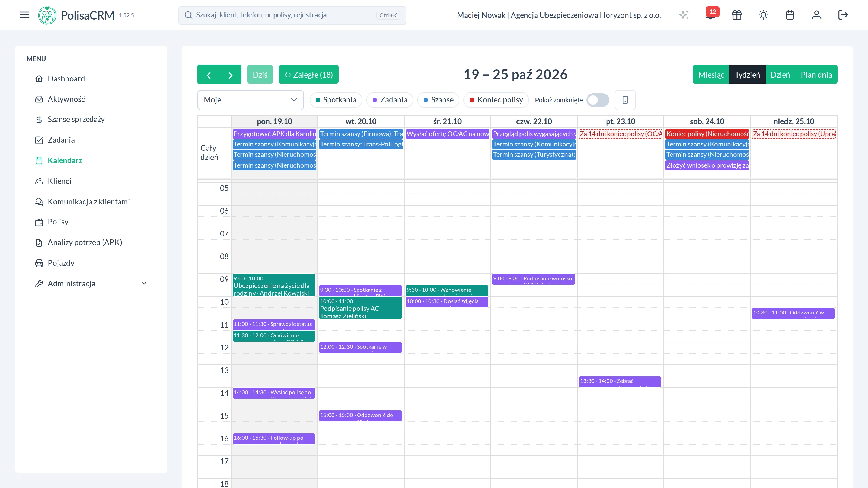
Task: Switch to Miesiąc view
Action: pyautogui.click(x=711, y=75)
